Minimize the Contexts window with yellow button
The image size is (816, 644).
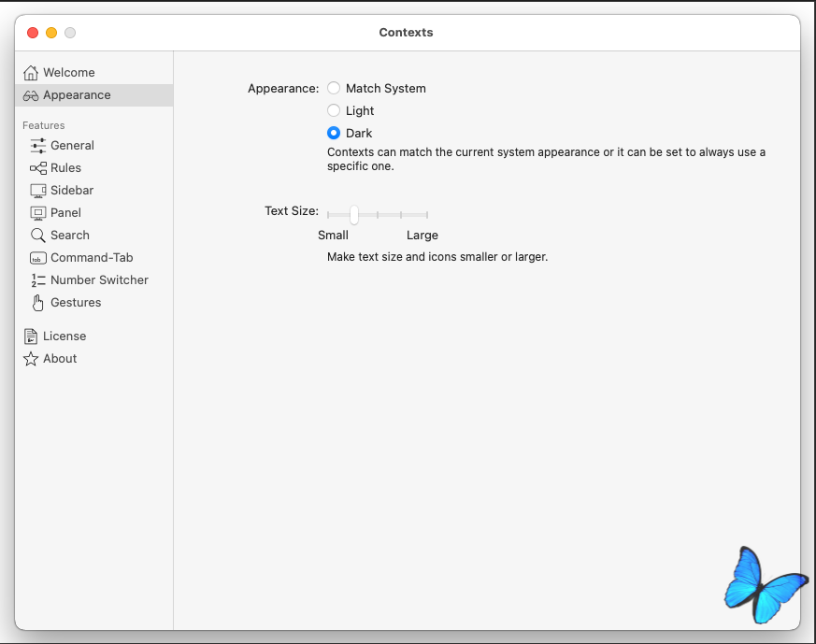pos(51,33)
